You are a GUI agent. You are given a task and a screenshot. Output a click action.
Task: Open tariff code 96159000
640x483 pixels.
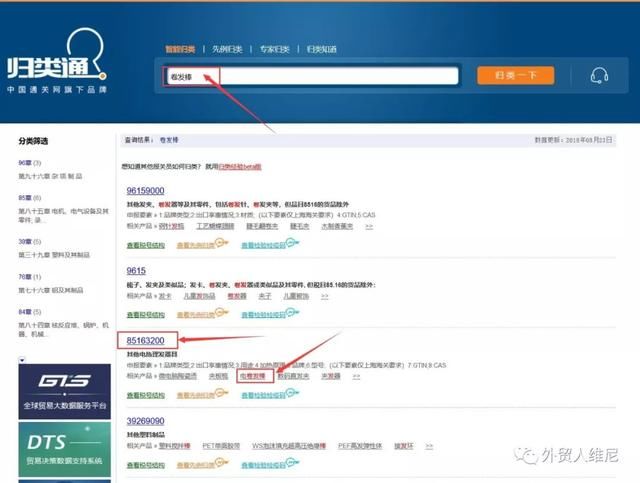point(145,191)
